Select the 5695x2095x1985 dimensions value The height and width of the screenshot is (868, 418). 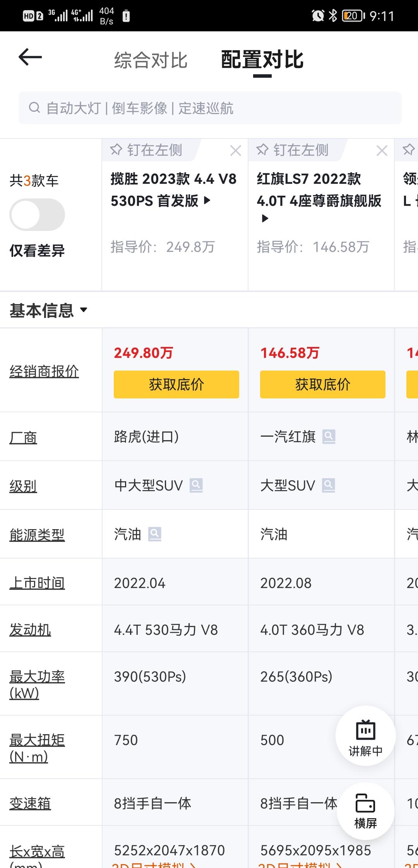pos(316,850)
